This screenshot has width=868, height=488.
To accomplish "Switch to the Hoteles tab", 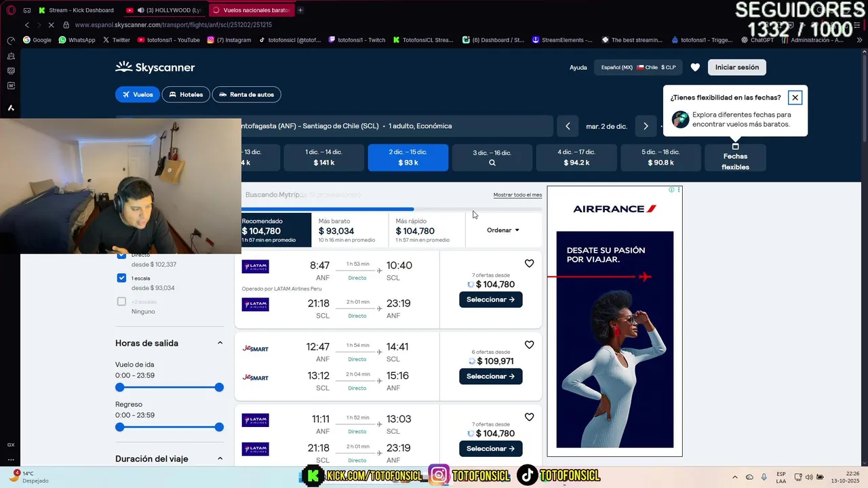I will pyautogui.click(x=186, y=94).
